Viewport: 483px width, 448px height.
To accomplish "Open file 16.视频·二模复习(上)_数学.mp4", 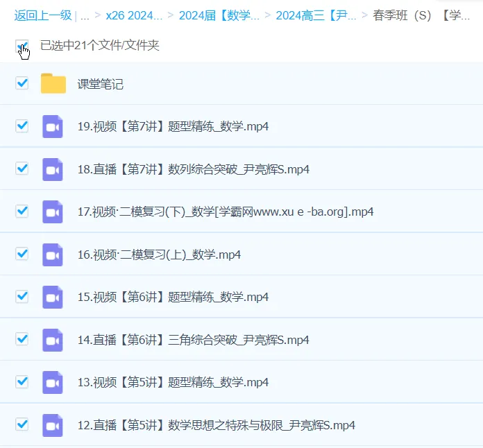I will [159, 255].
